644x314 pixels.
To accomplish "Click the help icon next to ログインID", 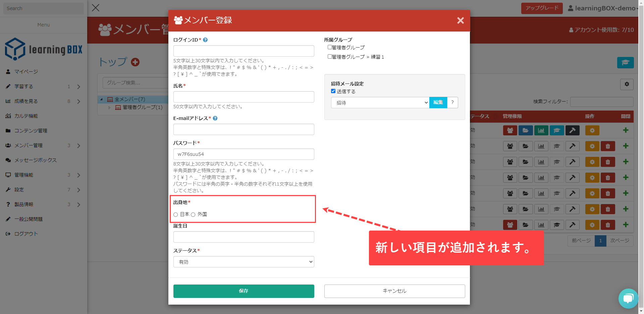I will click(x=205, y=40).
